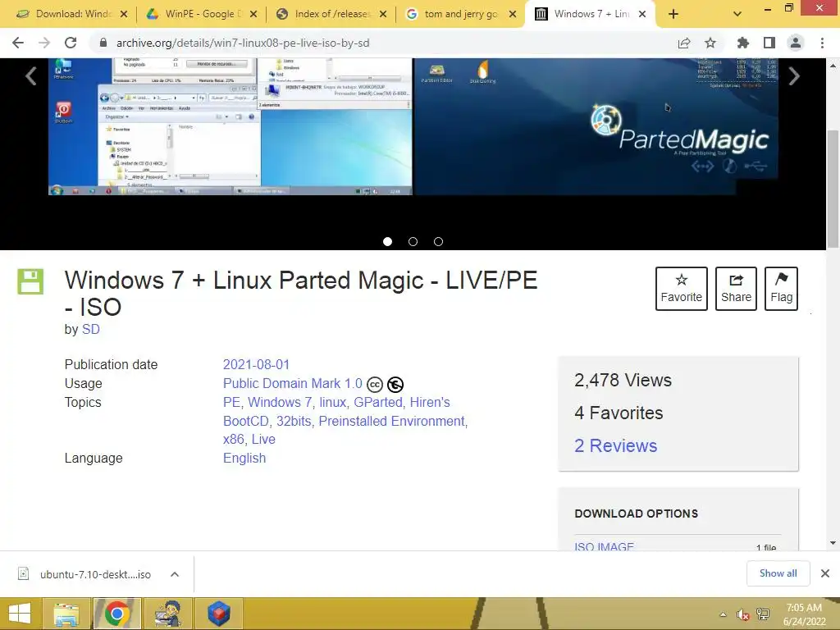This screenshot has width=840, height=630.
Task: Reload the archive.org page
Action: coord(71,43)
